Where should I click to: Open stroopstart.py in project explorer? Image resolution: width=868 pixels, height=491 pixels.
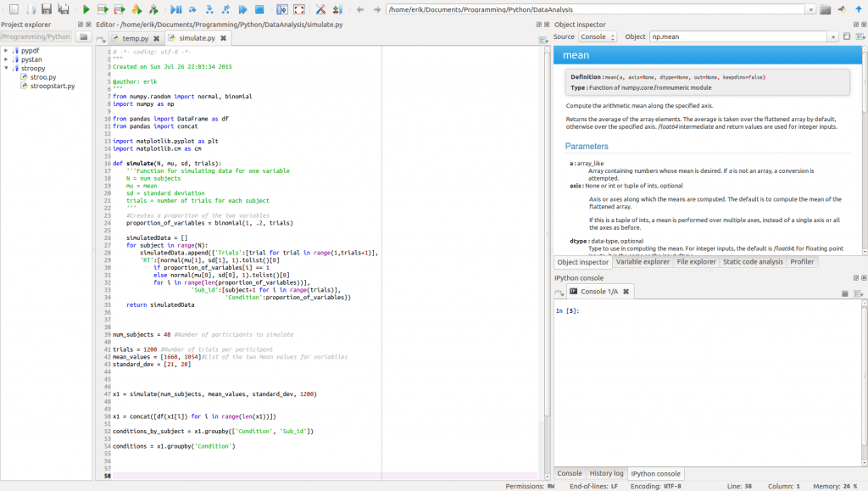coord(52,86)
